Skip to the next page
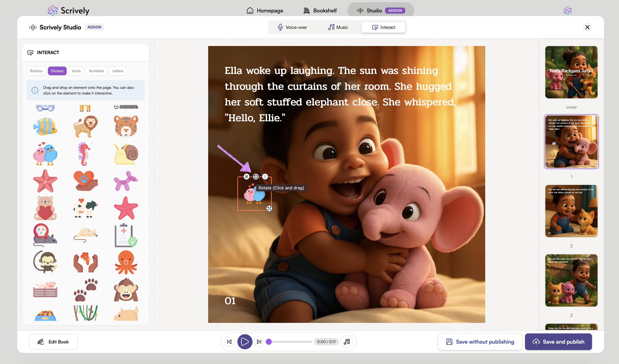Screen dimensions: 619x364 click(259, 342)
